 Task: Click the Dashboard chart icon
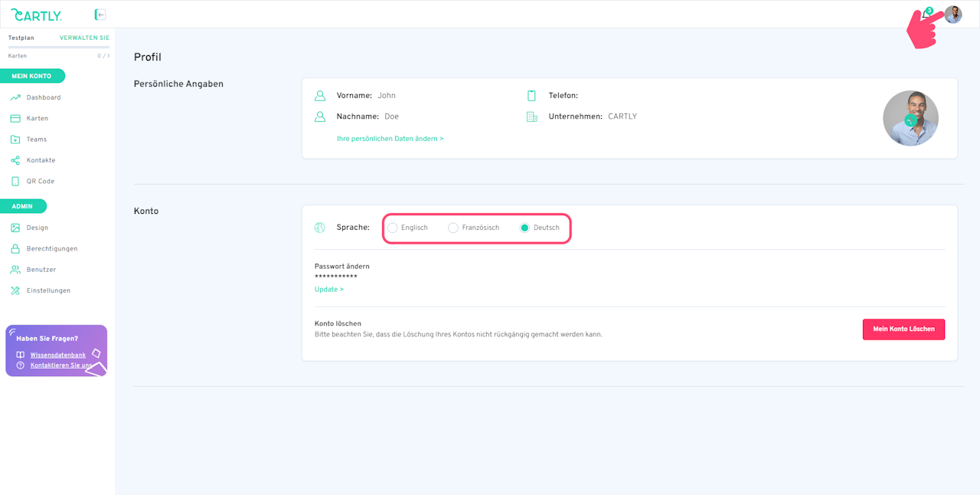coord(15,97)
